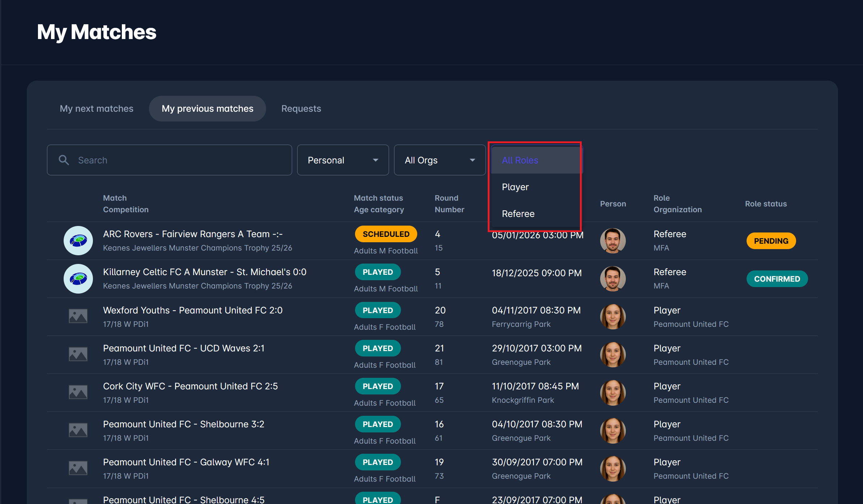Click player avatar in Wexford Youths row
This screenshot has width=863, height=504.
click(613, 317)
